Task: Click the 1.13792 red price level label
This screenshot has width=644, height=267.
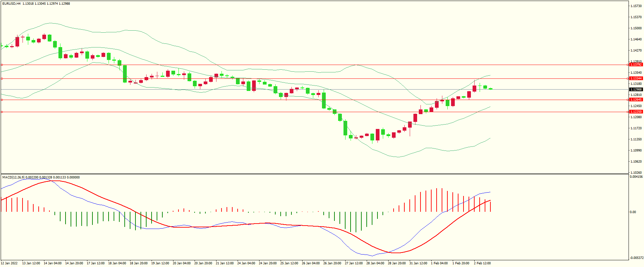Action: pyautogui.click(x=636, y=65)
